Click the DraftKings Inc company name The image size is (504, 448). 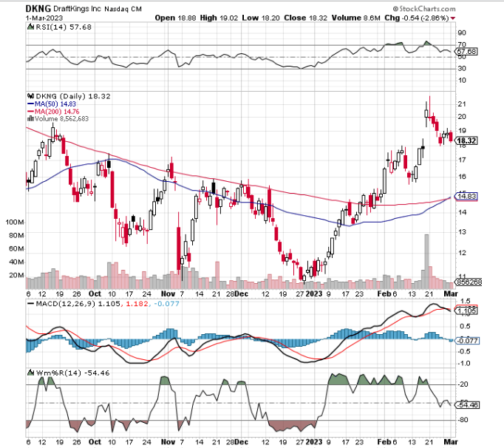click(x=77, y=9)
